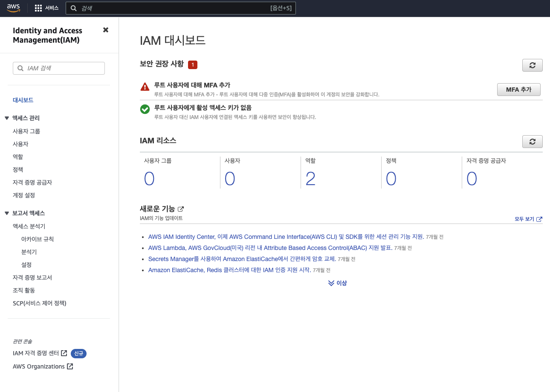
Task: Click the magnifier icon in top search bar
Action: 74,8
